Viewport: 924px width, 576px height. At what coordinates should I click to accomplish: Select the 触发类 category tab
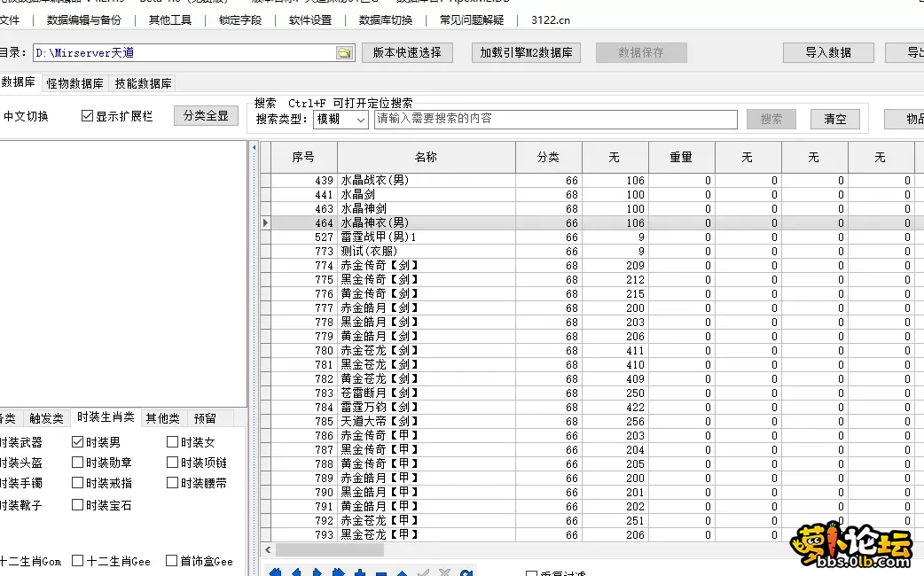tap(46, 419)
